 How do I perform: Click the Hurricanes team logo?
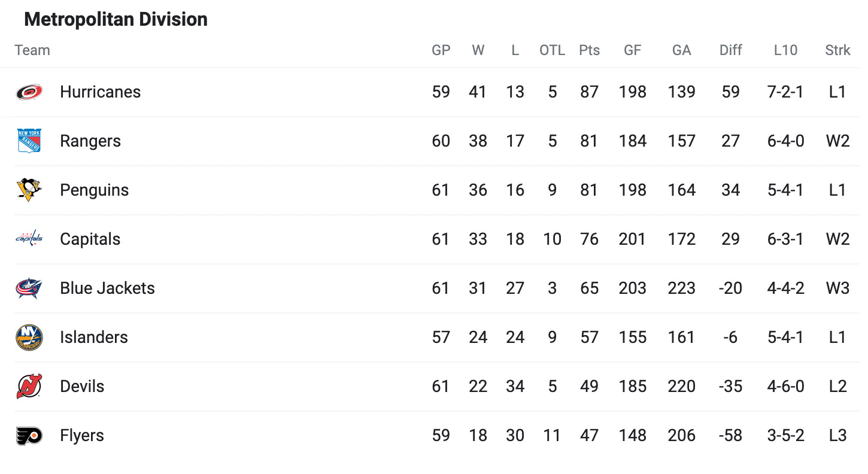(x=29, y=92)
